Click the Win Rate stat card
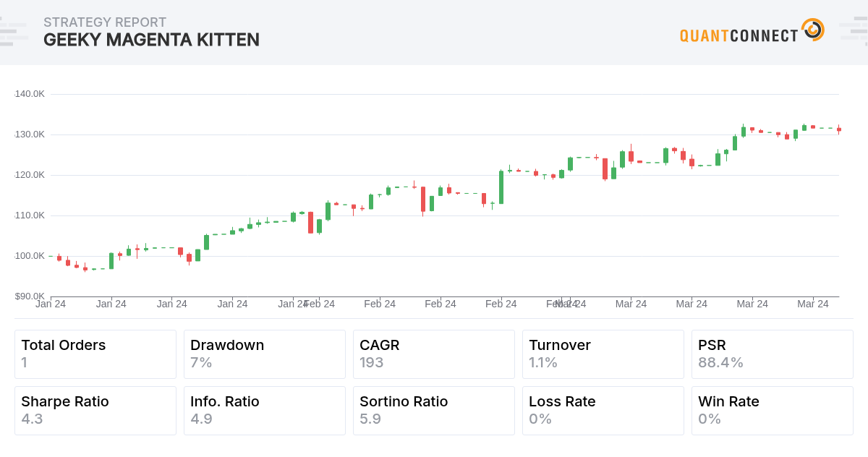 pyautogui.click(x=773, y=411)
